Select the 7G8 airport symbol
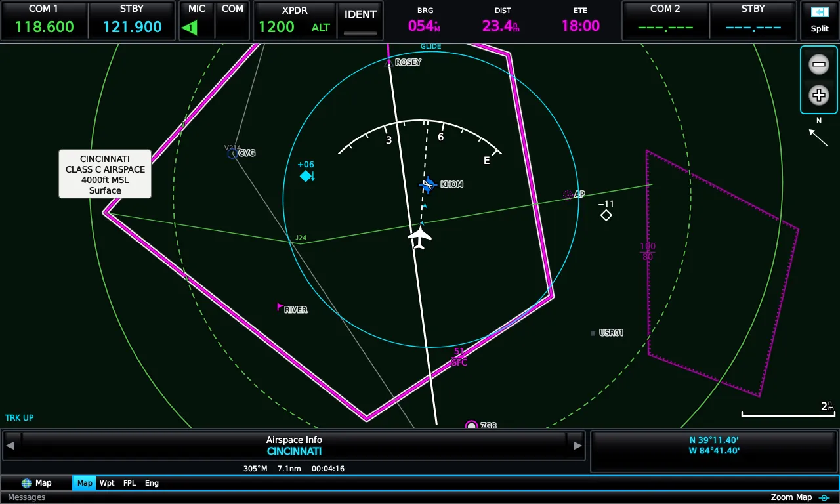The image size is (840, 504). click(x=471, y=425)
